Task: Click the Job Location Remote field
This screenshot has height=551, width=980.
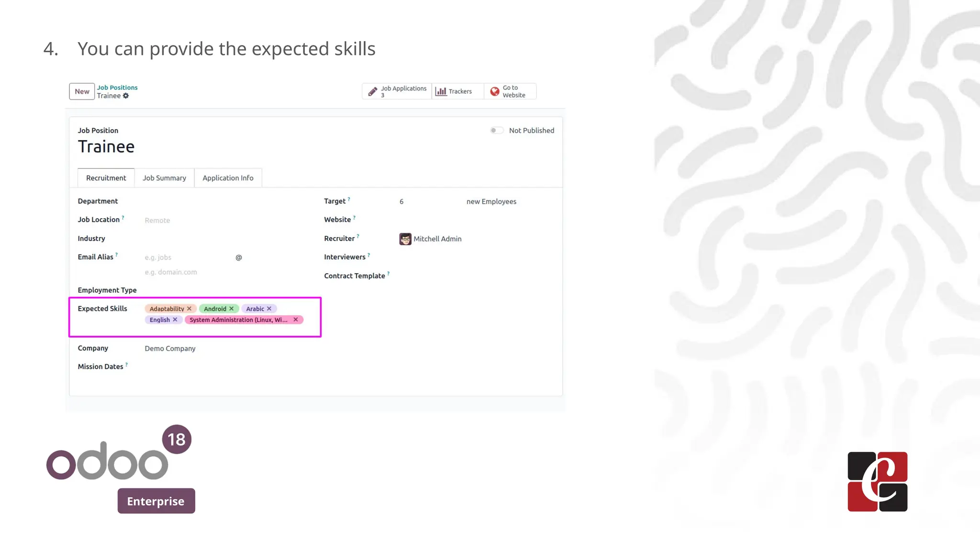Action: click(x=225, y=220)
